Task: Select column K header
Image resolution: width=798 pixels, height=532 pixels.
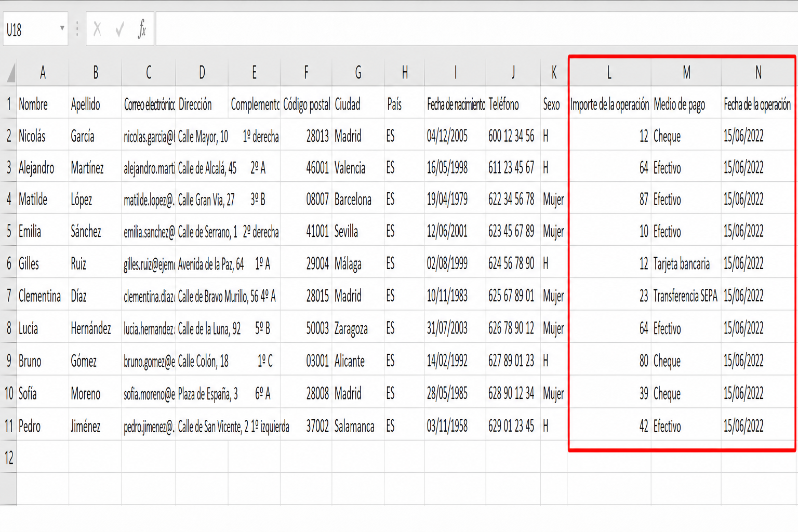Action: click(554, 73)
